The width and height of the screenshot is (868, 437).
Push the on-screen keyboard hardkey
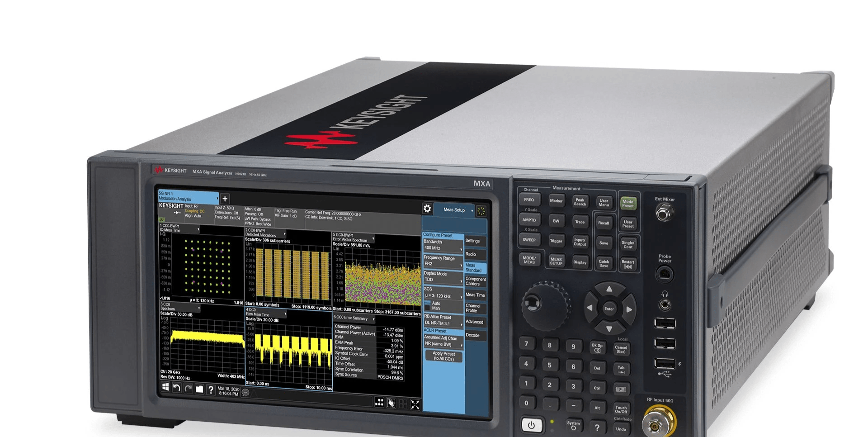621,389
